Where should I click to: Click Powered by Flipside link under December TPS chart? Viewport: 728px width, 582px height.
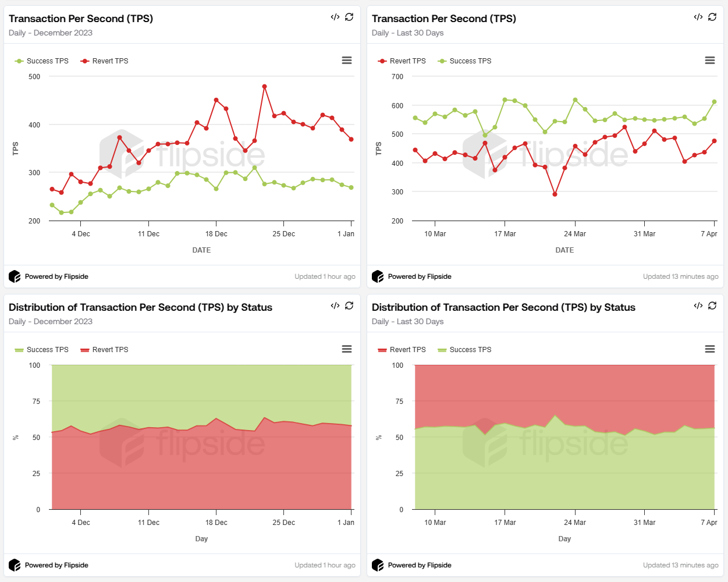click(x=56, y=276)
